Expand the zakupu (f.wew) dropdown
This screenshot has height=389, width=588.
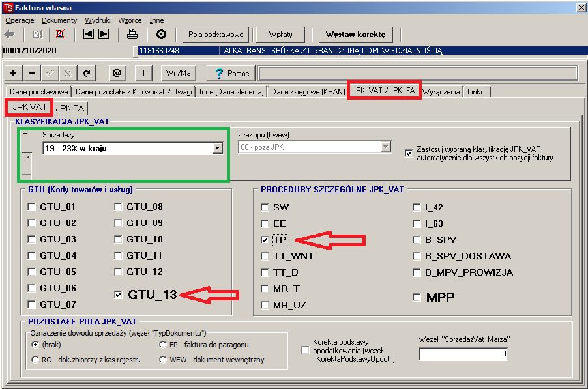point(385,147)
